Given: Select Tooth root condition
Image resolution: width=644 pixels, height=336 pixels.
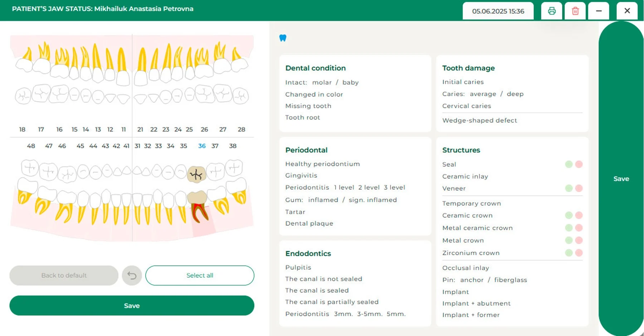Looking at the screenshot, I should pyautogui.click(x=303, y=117).
